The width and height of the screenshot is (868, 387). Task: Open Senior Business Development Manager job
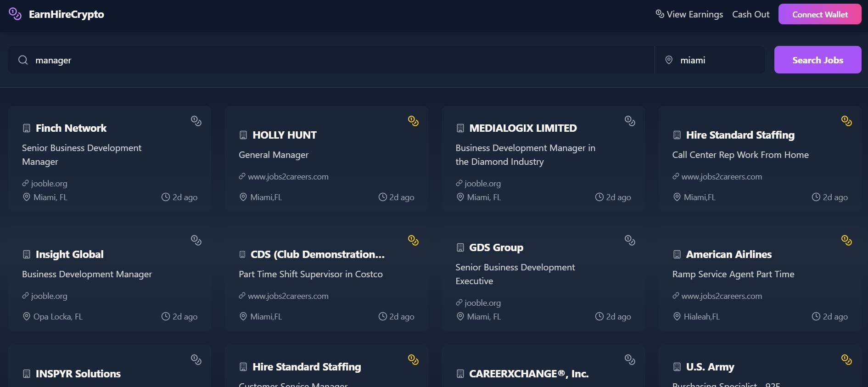[x=82, y=155]
